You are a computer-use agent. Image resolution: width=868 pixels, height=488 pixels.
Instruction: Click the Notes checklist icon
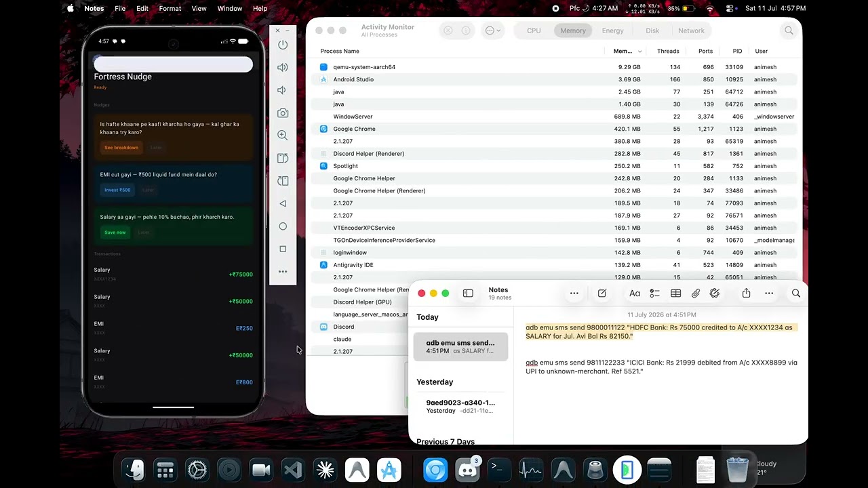654,293
